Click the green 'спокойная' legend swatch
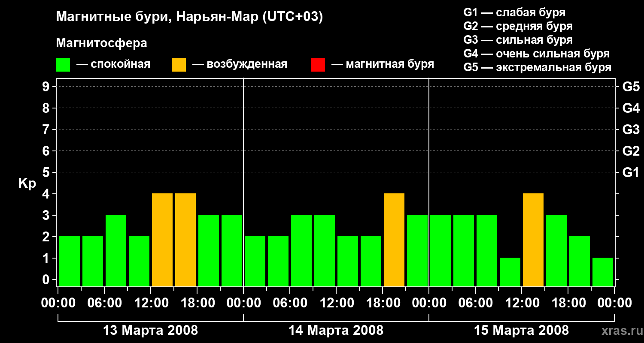The width and height of the screenshot is (644, 343). click(63, 65)
